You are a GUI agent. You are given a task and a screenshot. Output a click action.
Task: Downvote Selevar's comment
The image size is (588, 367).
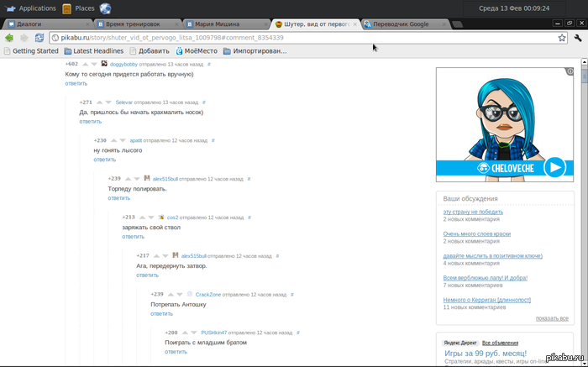(x=108, y=102)
